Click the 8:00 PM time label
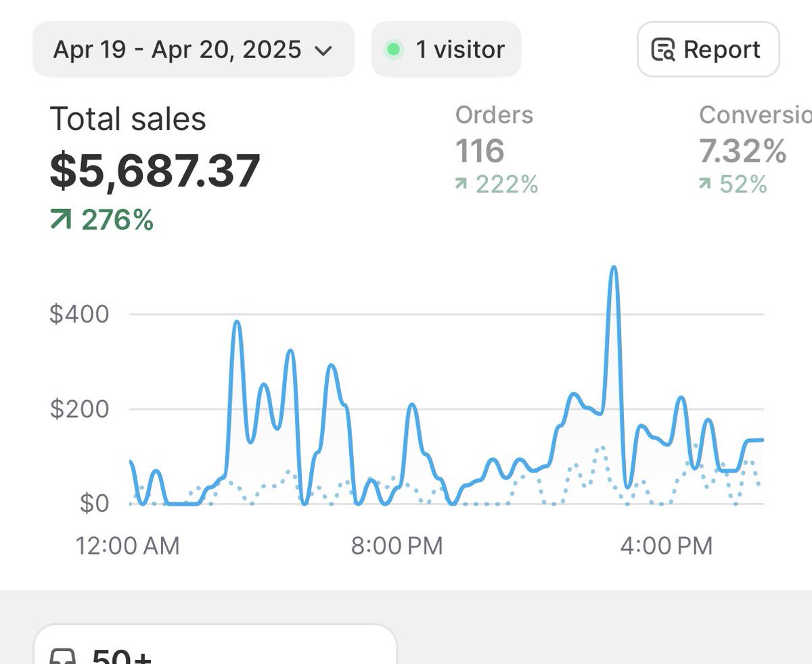 coord(397,545)
